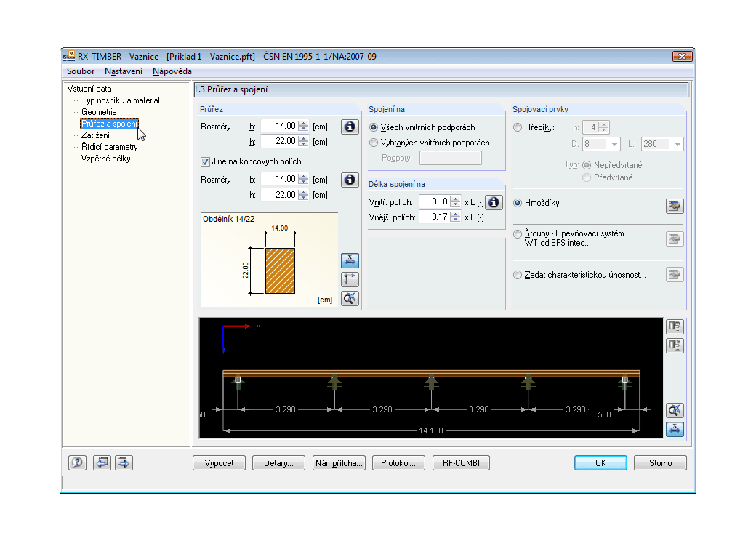756x541 pixels.
Task: Select Hmoždíky connector option
Action: pos(518,203)
